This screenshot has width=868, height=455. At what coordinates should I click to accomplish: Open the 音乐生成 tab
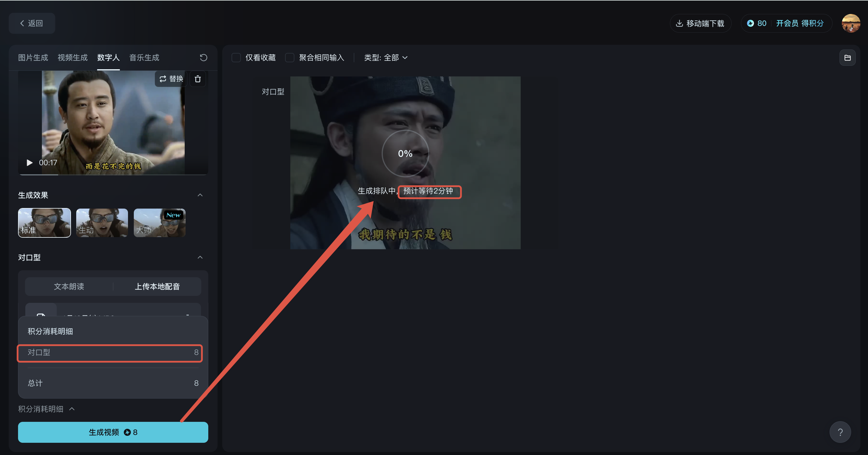[144, 58]
